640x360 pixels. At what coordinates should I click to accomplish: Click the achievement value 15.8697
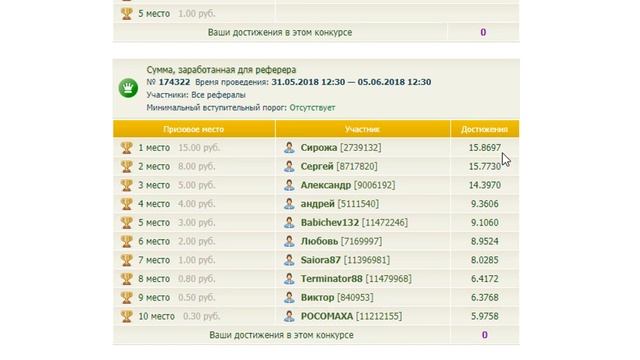coord(484,148)
